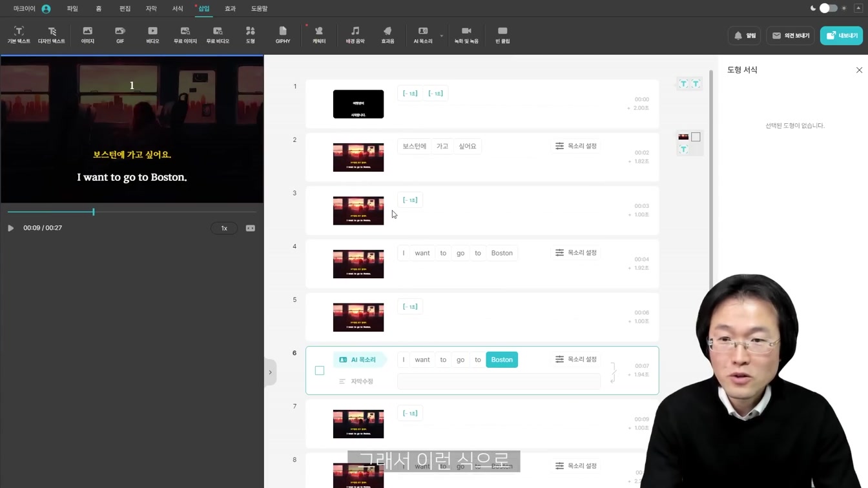This screenshot has height=488, width=868.
Task: Insert 빈 클립 (empty clip)
Action: (x=502, y=35)
